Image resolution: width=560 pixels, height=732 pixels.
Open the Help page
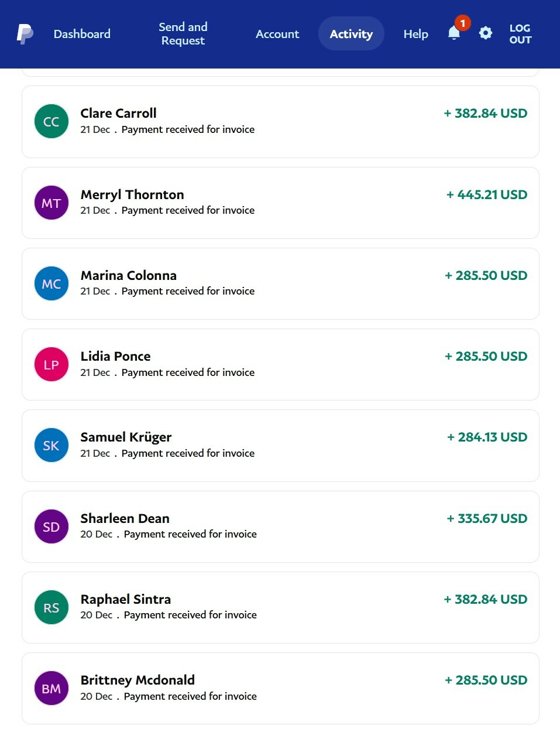click(415, 34)
